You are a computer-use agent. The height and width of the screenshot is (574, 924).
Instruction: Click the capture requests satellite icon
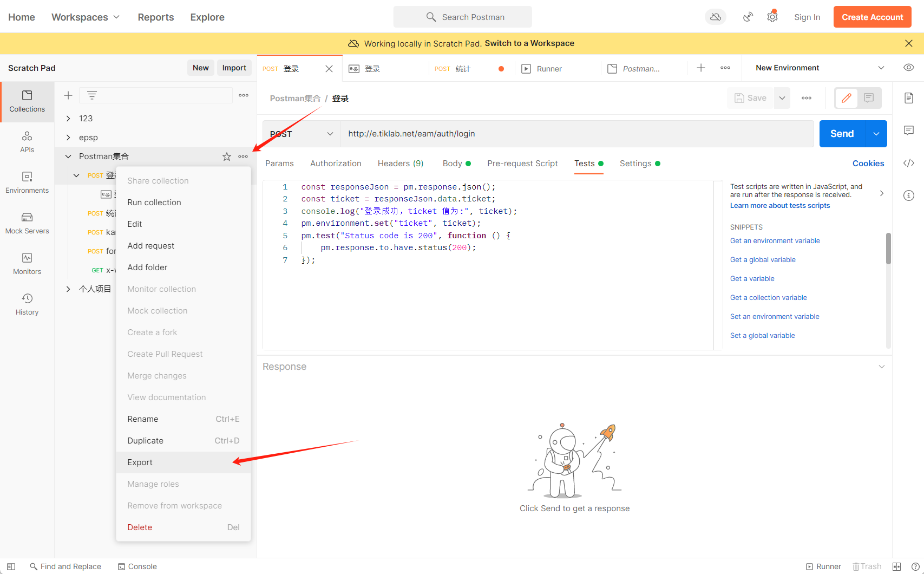(x=748, y=17)
